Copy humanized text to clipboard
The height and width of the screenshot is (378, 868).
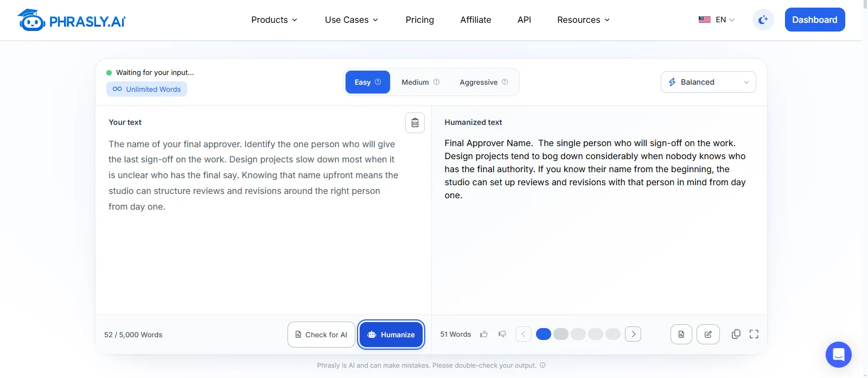pos(736,334)
